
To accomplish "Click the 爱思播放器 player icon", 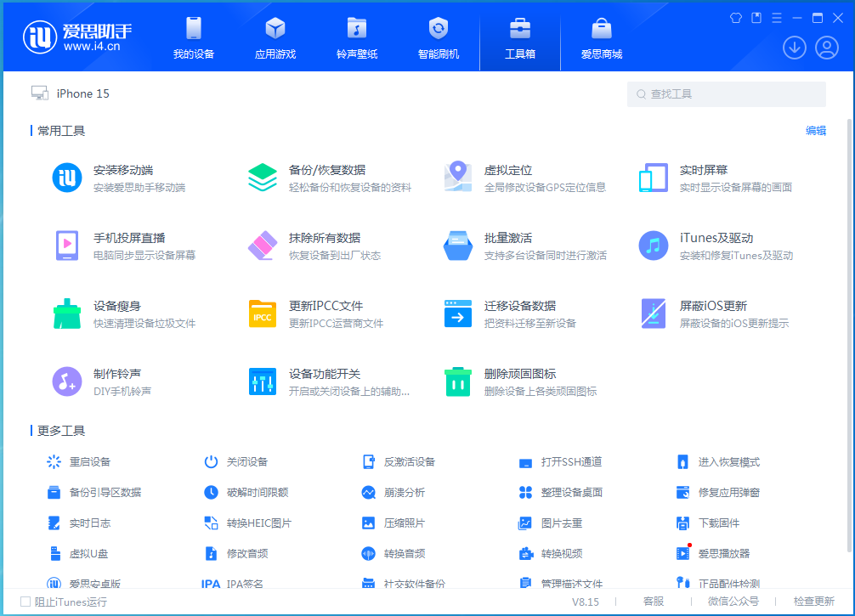I will (x=682, y=554).
